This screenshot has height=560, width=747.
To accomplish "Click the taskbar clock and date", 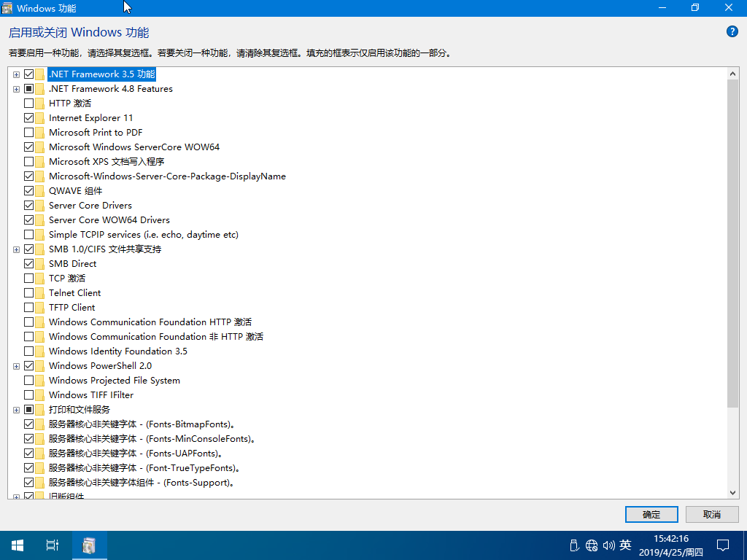I will pyautogui.click(x=671, y=545).
